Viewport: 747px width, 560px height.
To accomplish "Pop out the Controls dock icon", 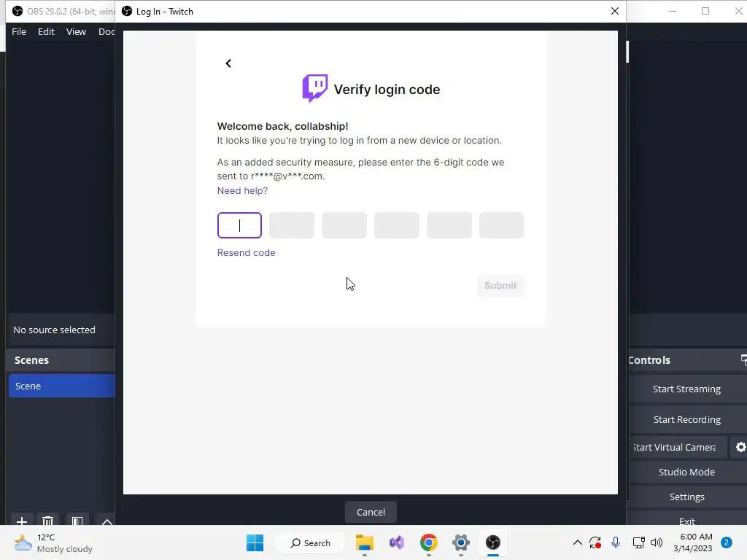I will (743, 360).
